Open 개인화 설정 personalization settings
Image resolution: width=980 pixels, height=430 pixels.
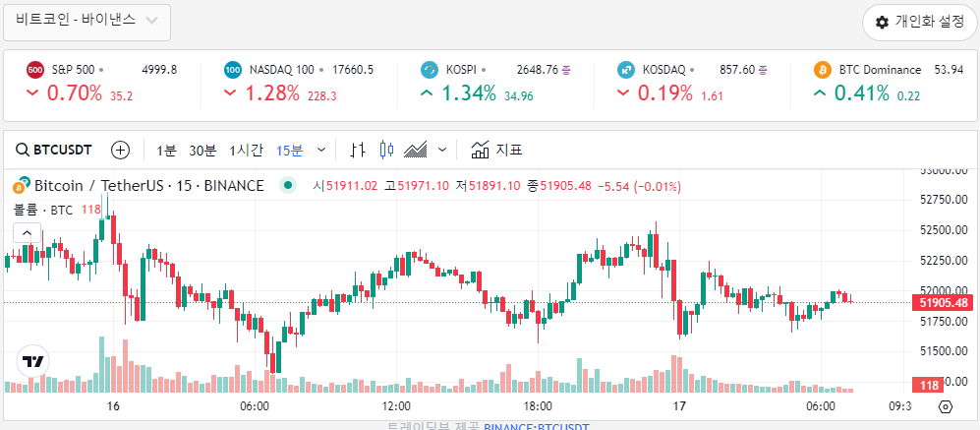[x=921, y=23]
